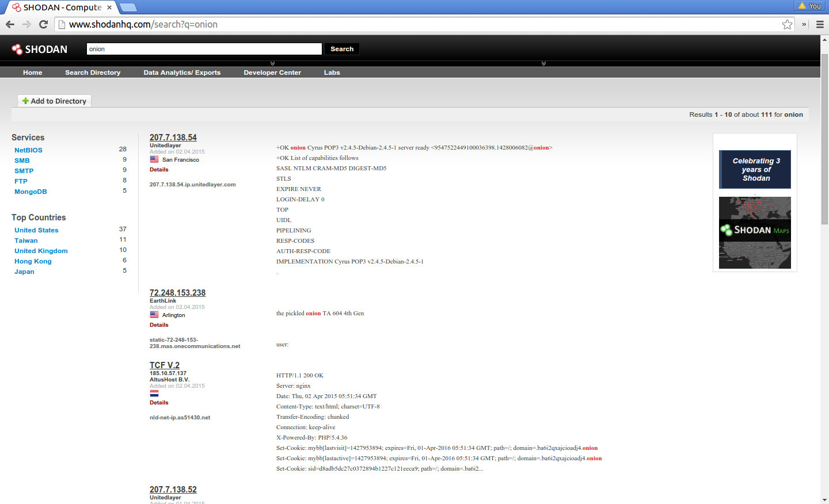829x504 pixels.
Task: Filter services by SMB
Action: [22, 161]
